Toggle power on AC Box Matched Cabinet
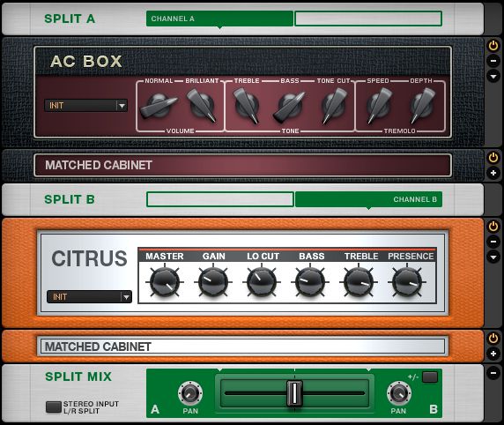The width and height of the screenshot is (504, 425). pyautogui.click(x=493, y=158)
